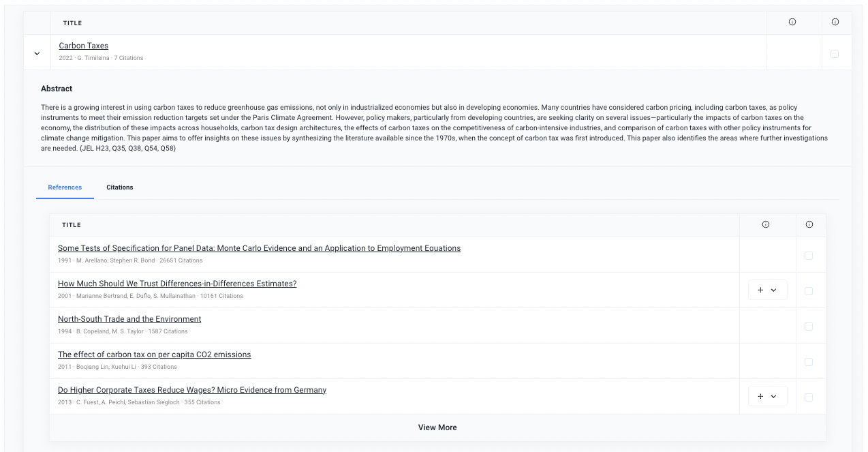The height and width of the screenshot is (452, 868).
Task: Click info icon in outer table's last header column
Action: click(835, 22)
